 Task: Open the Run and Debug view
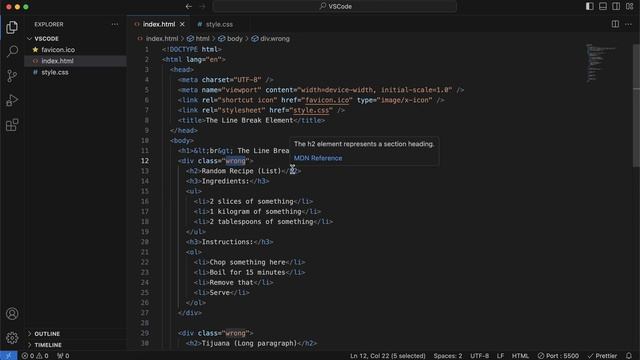pos(12,100)
